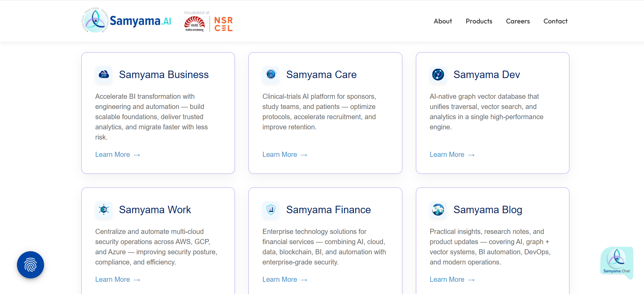Click the 'Incubated at' label
The image size is (644, 294).
(x=197, y=13)
